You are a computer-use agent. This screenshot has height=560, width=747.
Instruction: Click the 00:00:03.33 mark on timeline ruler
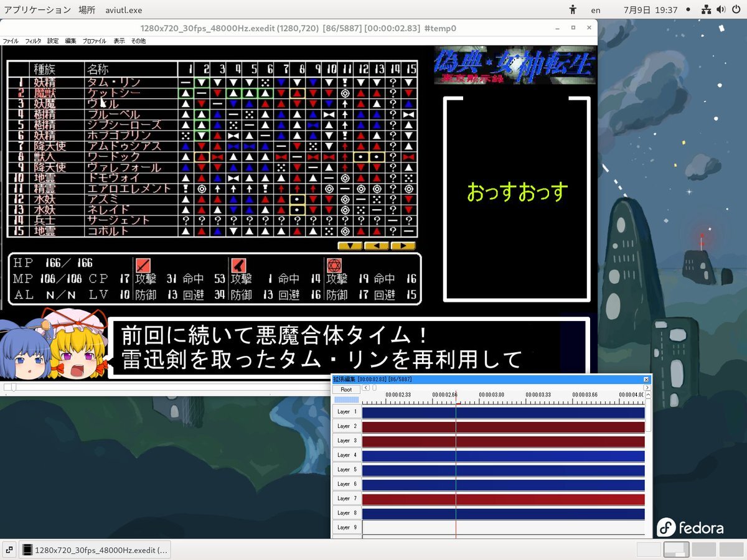point(538,394)
